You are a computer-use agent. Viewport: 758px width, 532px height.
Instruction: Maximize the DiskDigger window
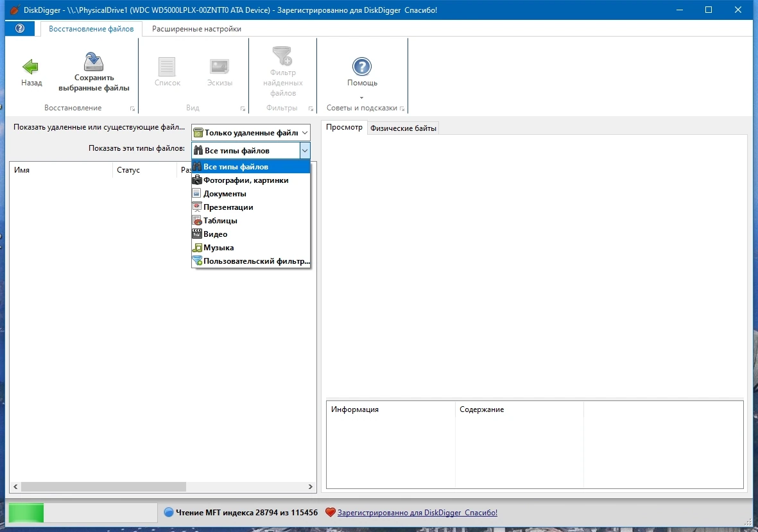pos(708,10)
